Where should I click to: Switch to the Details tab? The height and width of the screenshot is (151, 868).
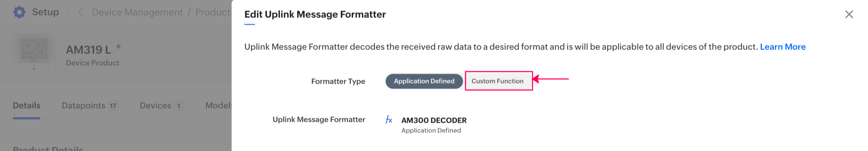click(x=26, y=106)
